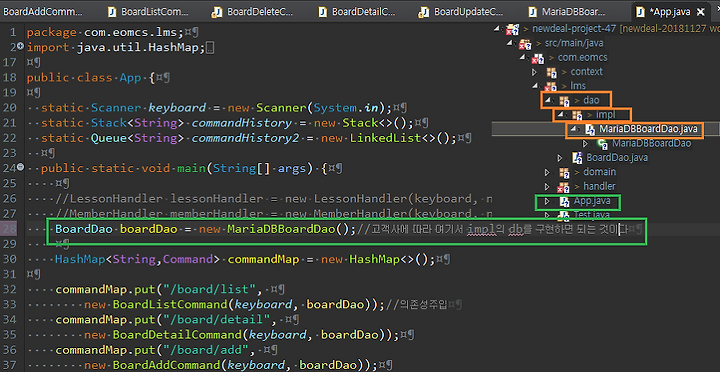
Task: Click the package icon next to com.eomcs
Action: point(538,58)
